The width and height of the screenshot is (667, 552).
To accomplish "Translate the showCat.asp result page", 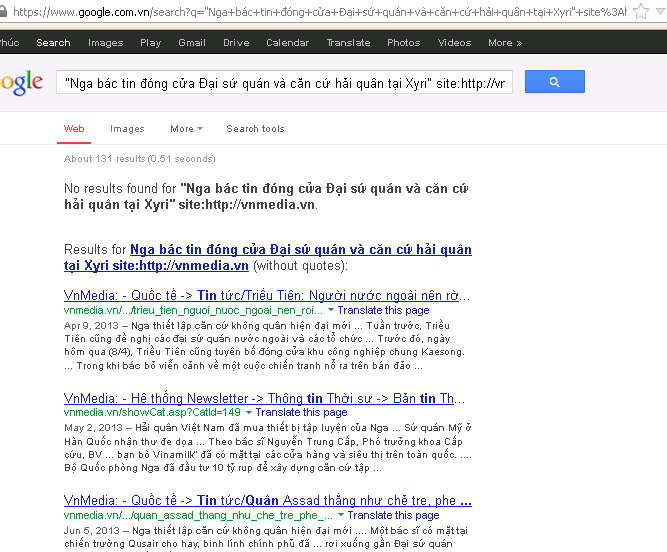I will [301, 412].
